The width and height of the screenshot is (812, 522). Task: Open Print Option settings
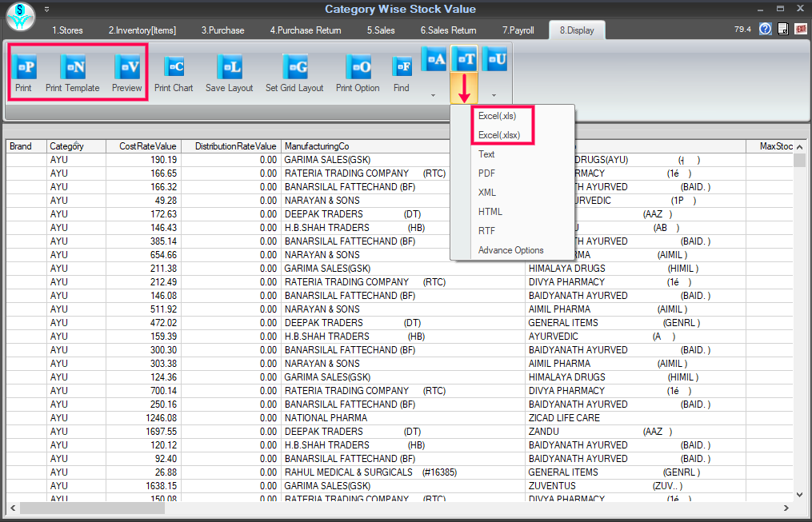click(358, 67)
